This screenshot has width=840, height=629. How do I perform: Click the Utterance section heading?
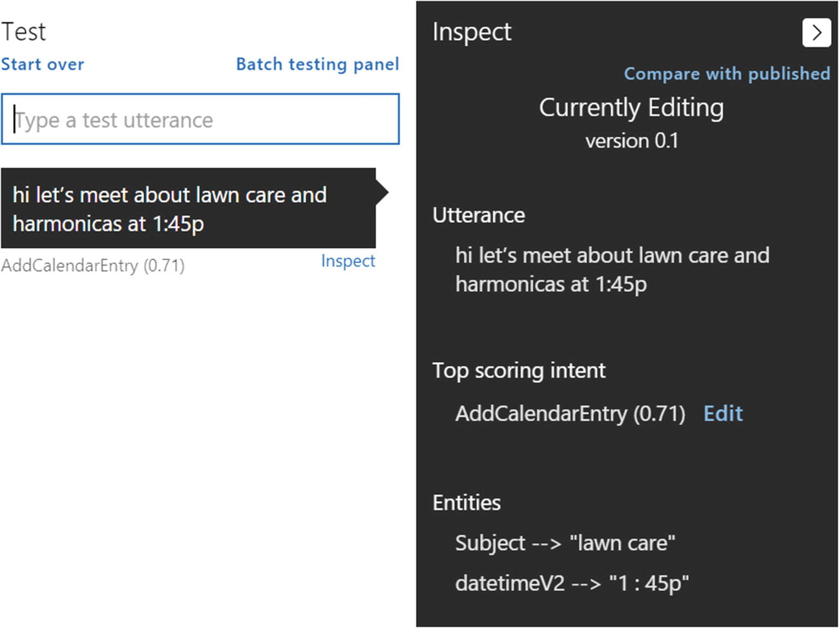478,215
